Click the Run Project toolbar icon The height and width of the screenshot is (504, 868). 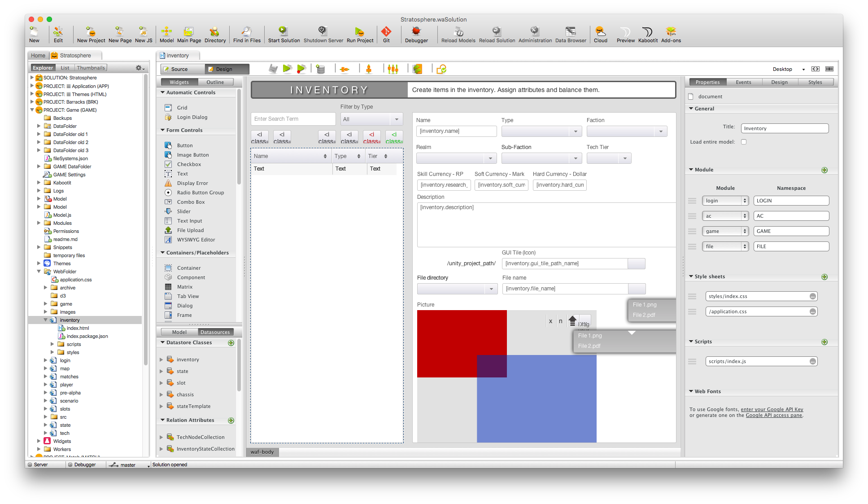click(360, 34)
